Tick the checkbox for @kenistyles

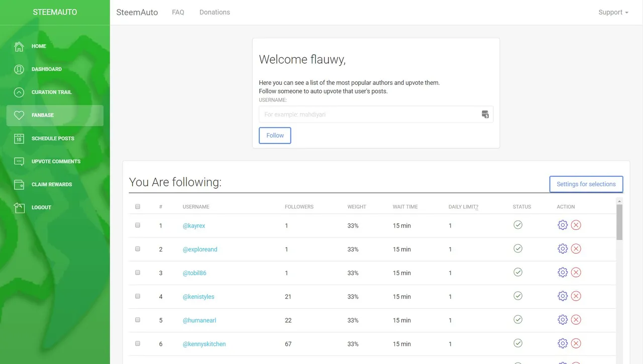tap(138, 296)
